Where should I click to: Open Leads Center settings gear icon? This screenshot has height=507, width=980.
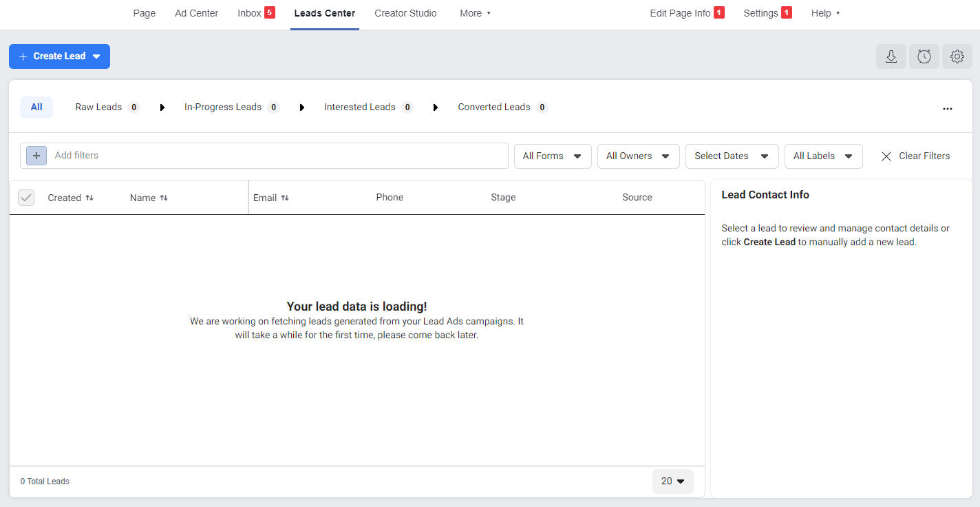(957, 56)
